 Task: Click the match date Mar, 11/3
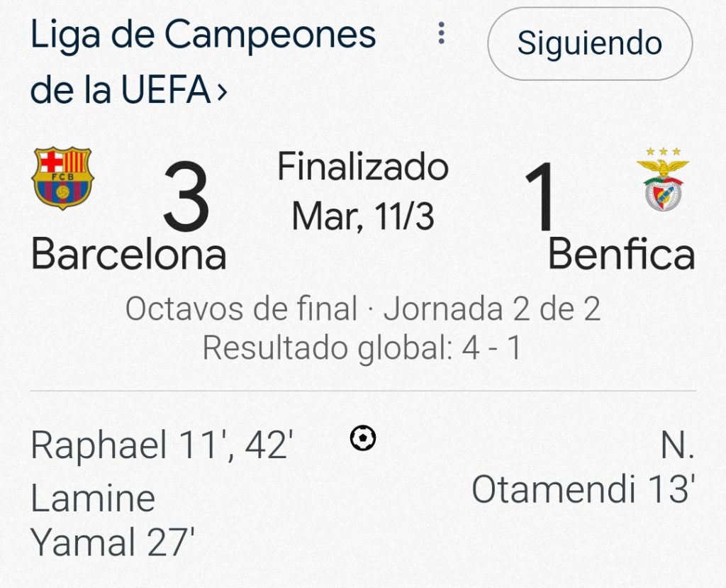(362, 216)
